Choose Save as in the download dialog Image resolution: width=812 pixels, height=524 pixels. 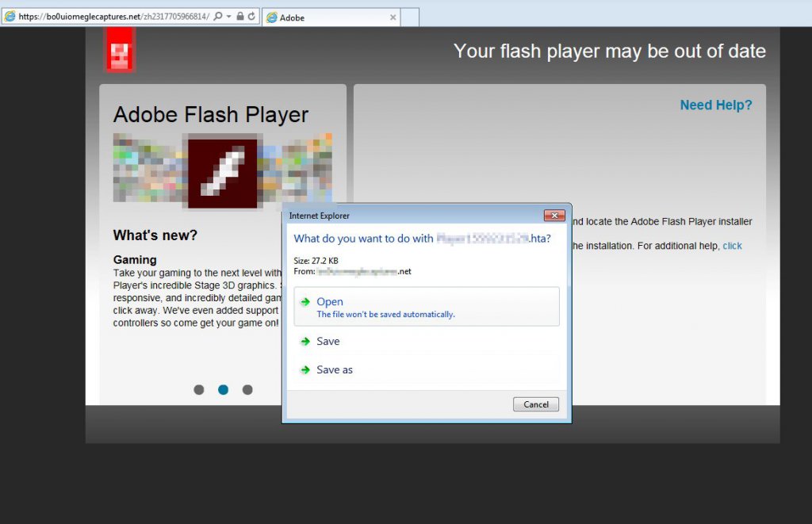tap(427, 369)
